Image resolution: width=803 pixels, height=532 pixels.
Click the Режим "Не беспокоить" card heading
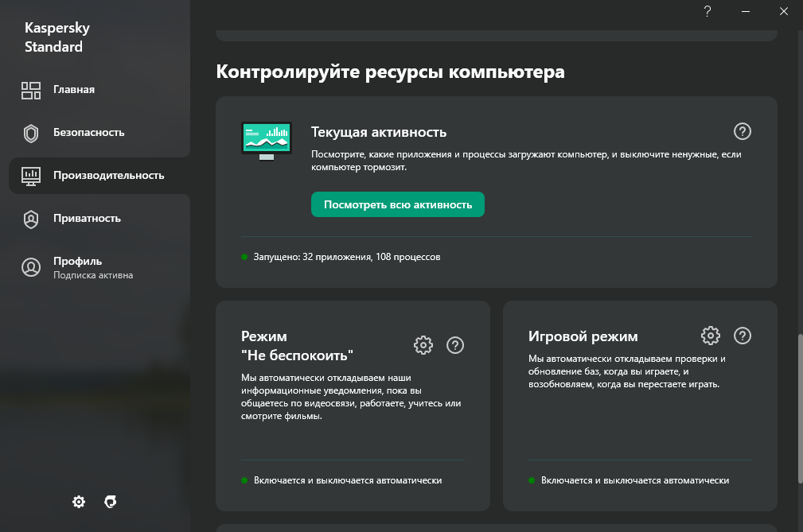pos(297,345)
